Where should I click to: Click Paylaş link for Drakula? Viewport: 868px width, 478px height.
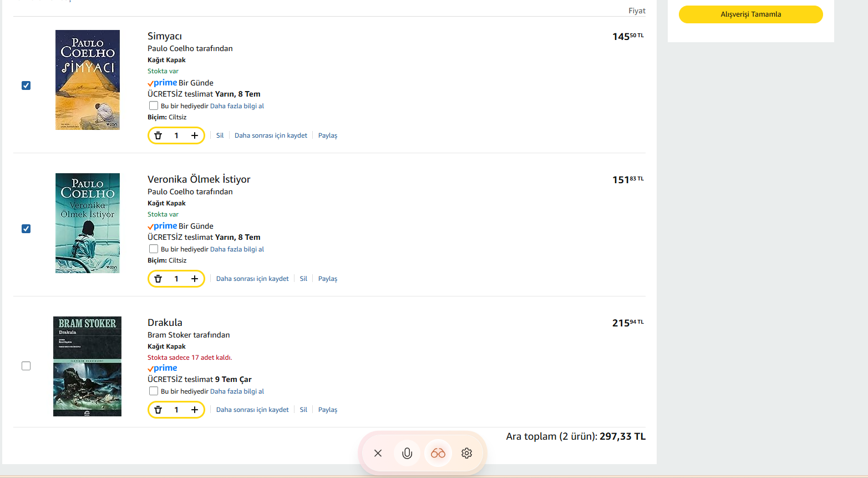coord(328,410)
